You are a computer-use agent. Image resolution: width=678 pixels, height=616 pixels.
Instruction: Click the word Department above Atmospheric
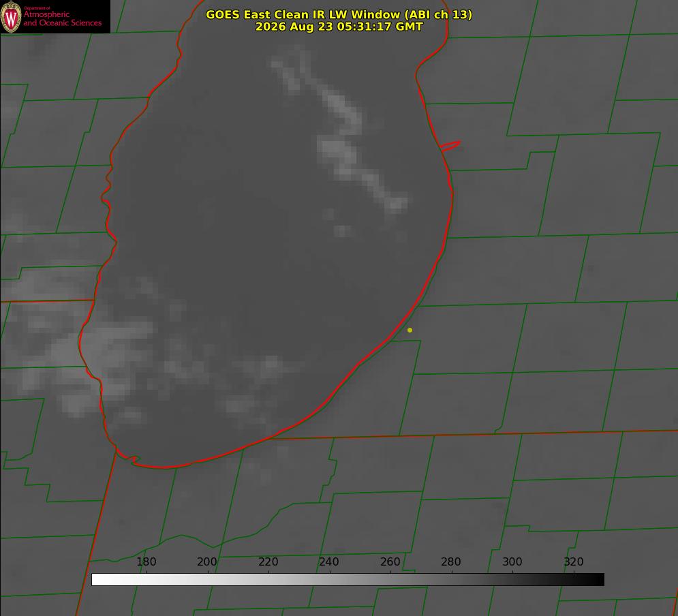click(x=37, y=8)
